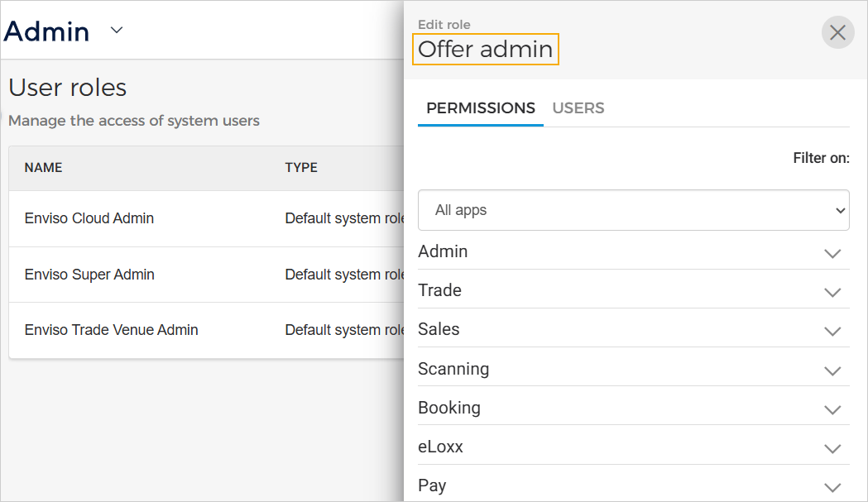Close the Edit role panel
This screenshot has height=502, width=868.
click(x=837, y=32)
